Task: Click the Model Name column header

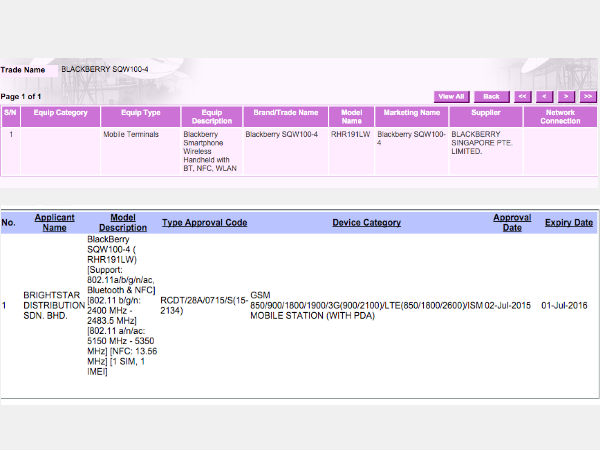Action: point(351,116)
